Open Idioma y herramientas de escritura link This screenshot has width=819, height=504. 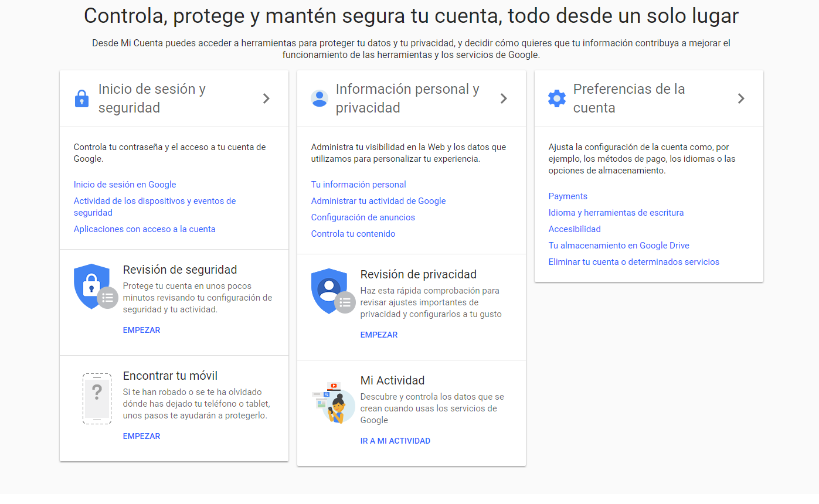[616, 213]
